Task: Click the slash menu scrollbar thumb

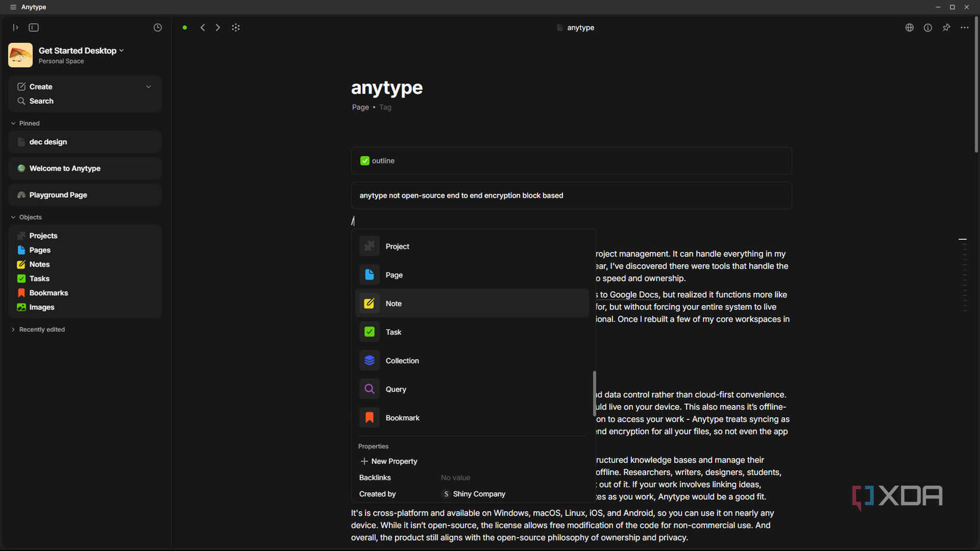Action: [594, 394]
